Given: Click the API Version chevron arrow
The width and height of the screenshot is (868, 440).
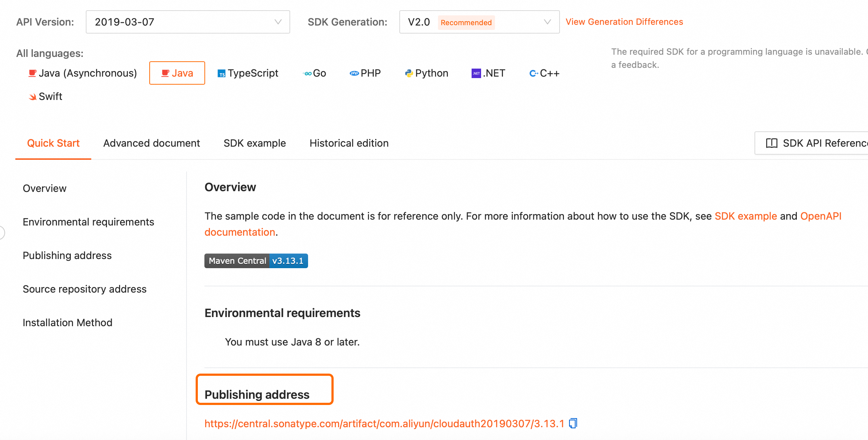Looking at the screenshot, I should [x=278, y=22].
